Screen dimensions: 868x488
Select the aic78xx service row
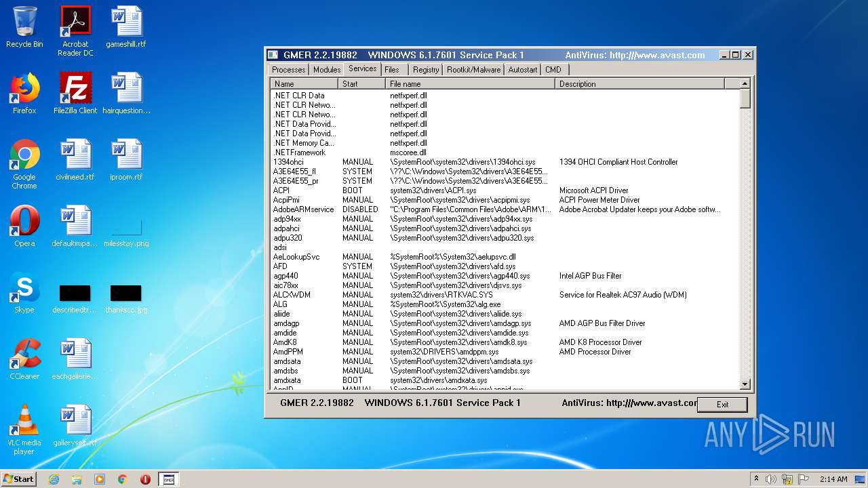point(505,285)
